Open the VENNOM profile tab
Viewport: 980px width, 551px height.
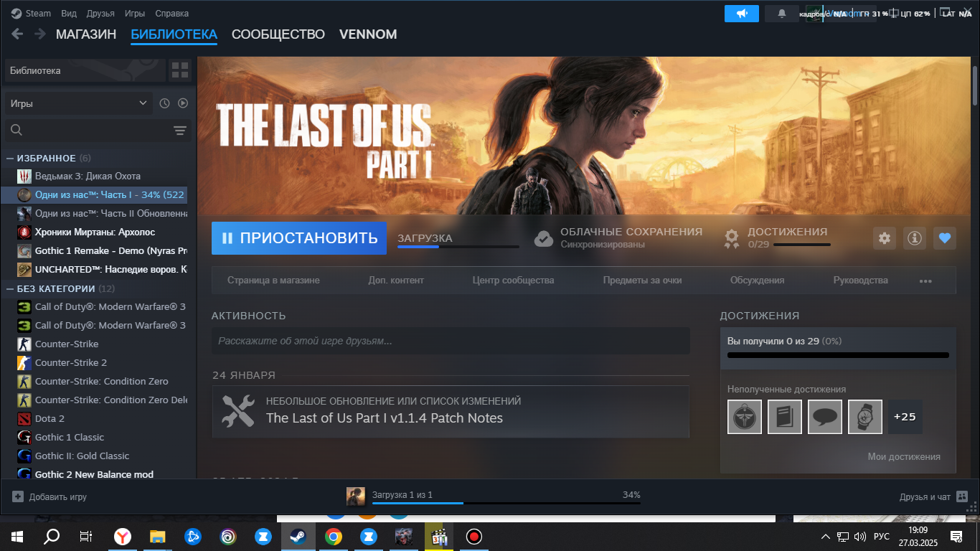(x=368, y=34)
